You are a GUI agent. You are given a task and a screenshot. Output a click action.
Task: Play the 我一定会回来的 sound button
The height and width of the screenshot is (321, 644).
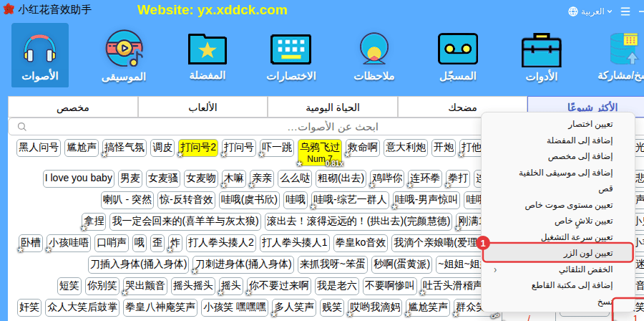pyautogui.click(x=185, y=221)
